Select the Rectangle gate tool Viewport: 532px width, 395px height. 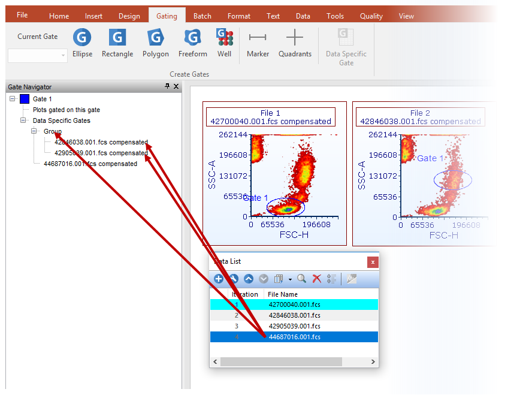coord(117,43)
